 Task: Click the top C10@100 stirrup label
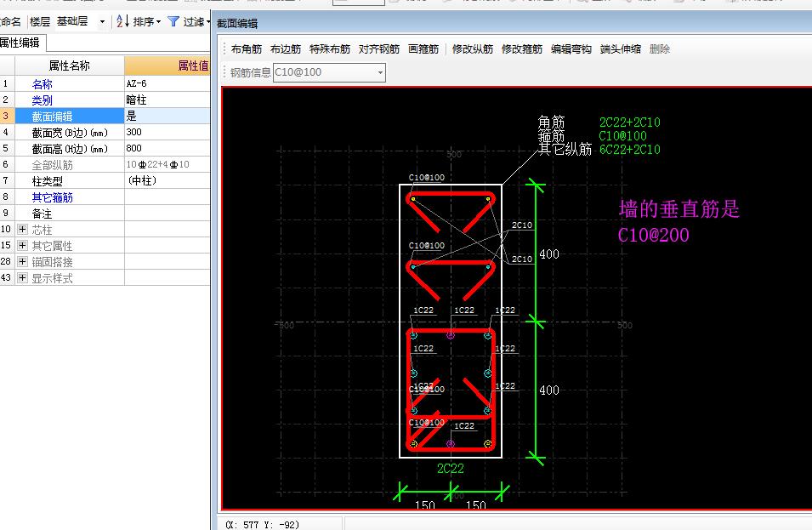pos(427,178)
